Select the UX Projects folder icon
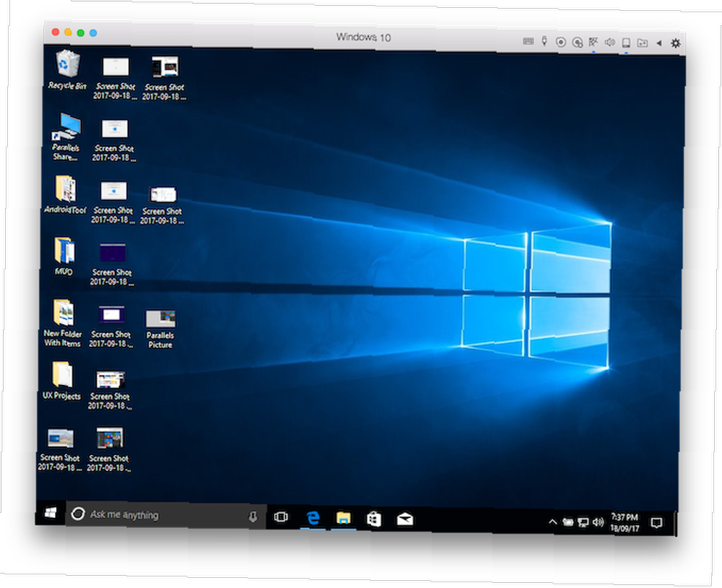722x588 pixels. point(61,380)
